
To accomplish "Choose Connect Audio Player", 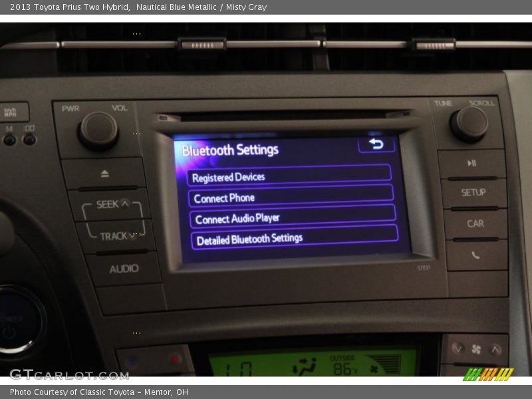I will coord(293,217).
